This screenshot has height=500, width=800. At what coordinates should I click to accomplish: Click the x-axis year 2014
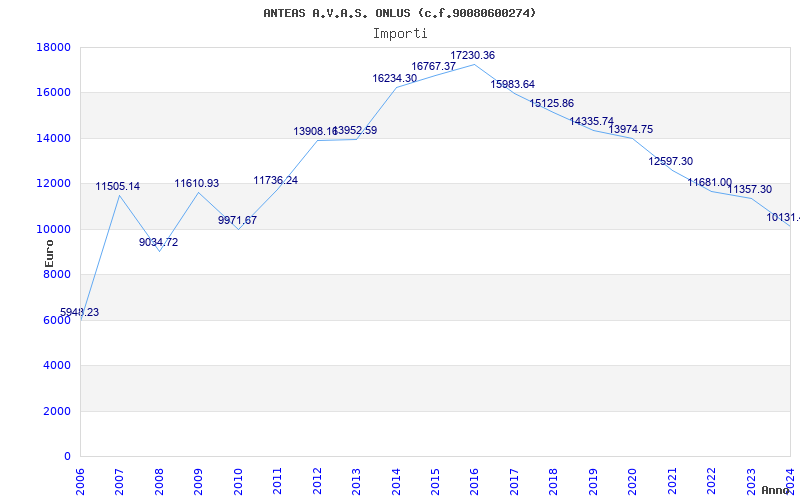396,481
